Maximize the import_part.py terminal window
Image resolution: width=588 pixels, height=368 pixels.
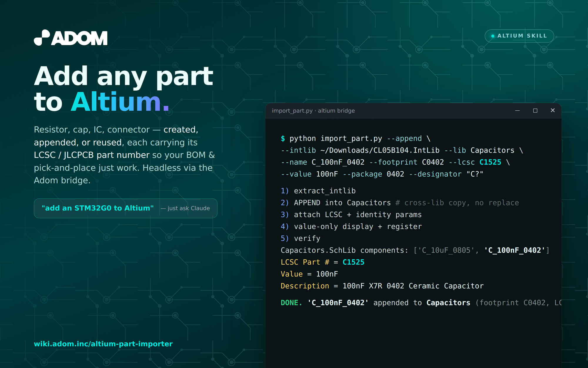pos(535,110)
